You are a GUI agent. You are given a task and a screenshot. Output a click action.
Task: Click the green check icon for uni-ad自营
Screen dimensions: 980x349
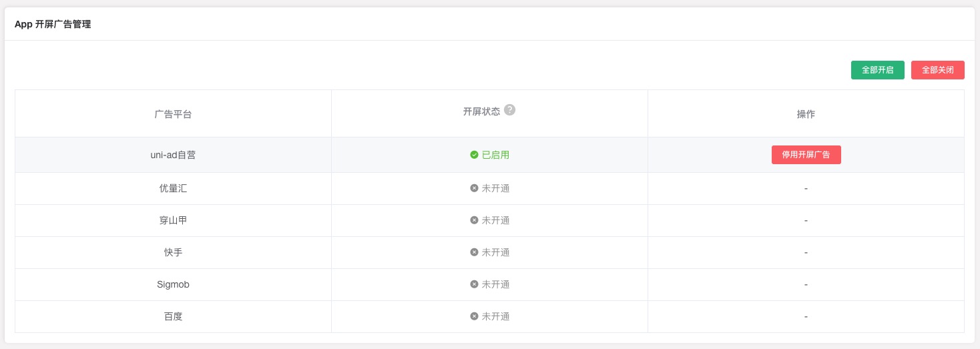[x=474, y=155]
